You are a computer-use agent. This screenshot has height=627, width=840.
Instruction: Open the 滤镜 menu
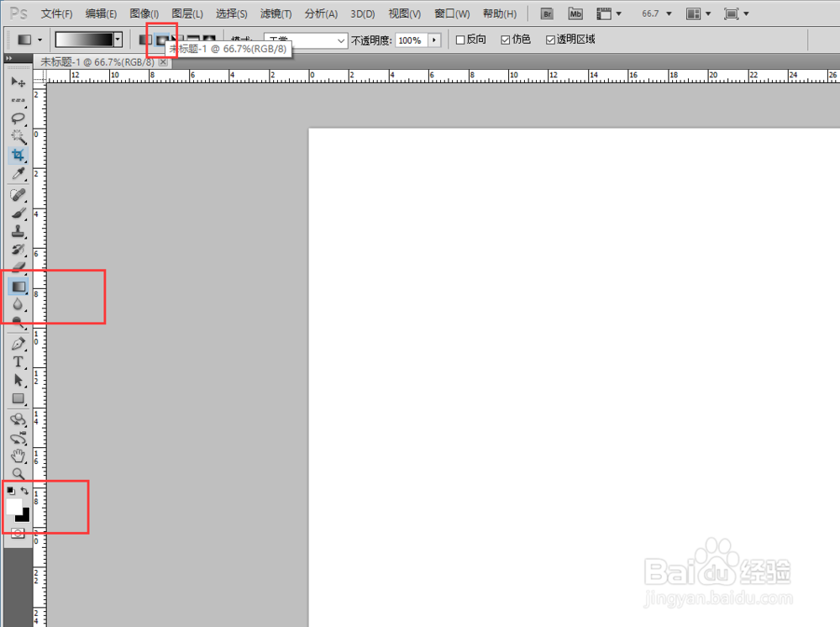coord(275,13)
